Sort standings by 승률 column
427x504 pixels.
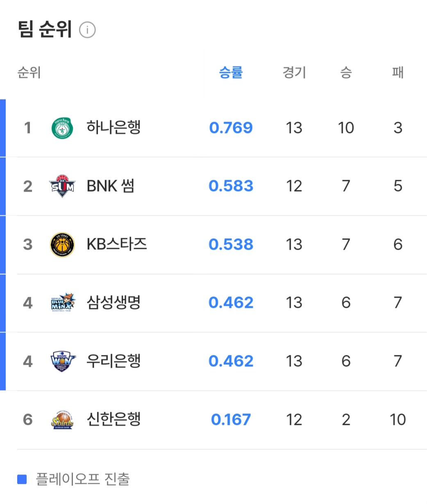point(231,72)
